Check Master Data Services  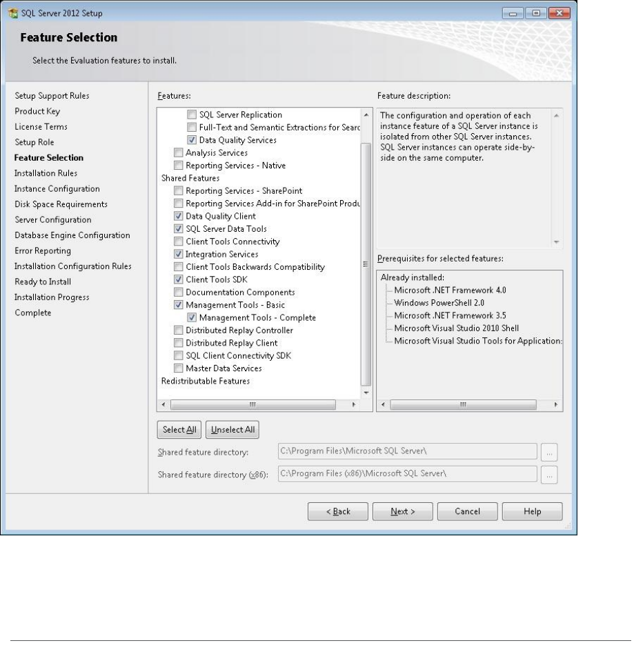(x=178, y=368)
